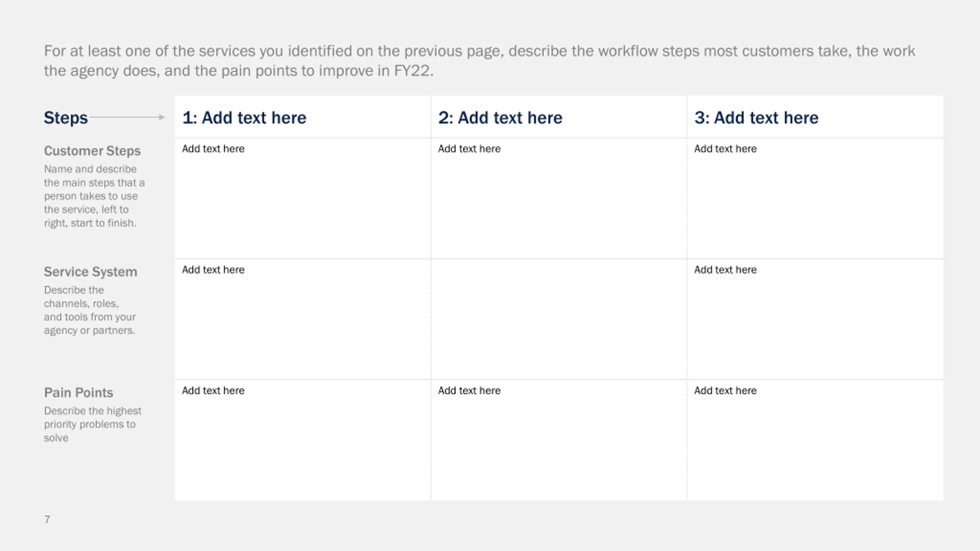Select Pain Points cell under step 3

(815, 440)
